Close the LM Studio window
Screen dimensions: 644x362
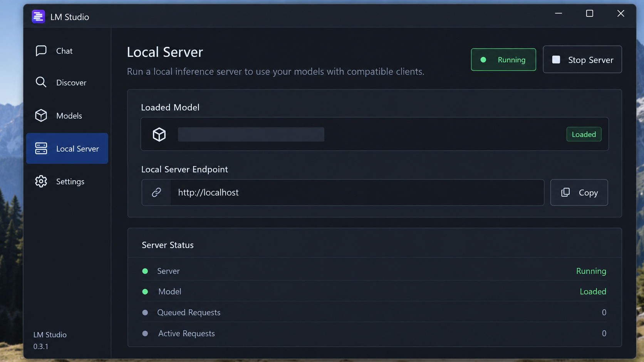(621, 13)
